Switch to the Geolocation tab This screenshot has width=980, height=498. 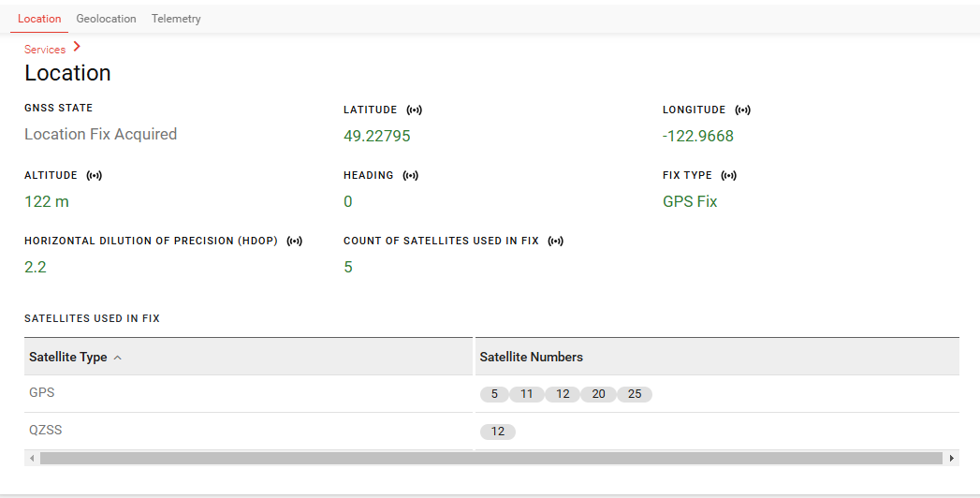coord(106,19)
